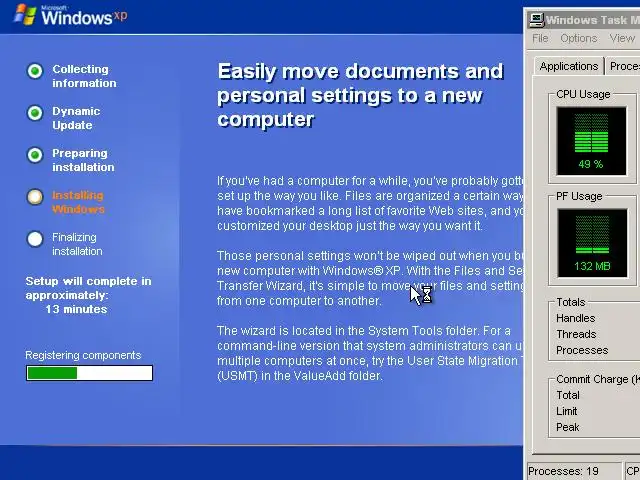Click the "Collecting information" step label
Screen dimensions: 640x480
[84, 76]
